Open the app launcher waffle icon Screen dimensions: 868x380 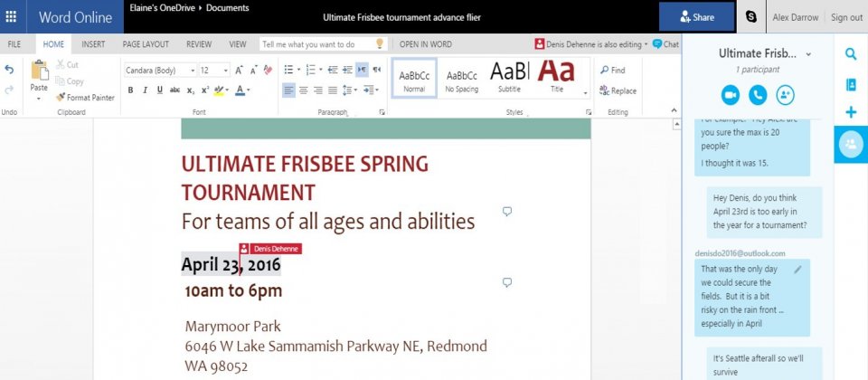[11, 16]
